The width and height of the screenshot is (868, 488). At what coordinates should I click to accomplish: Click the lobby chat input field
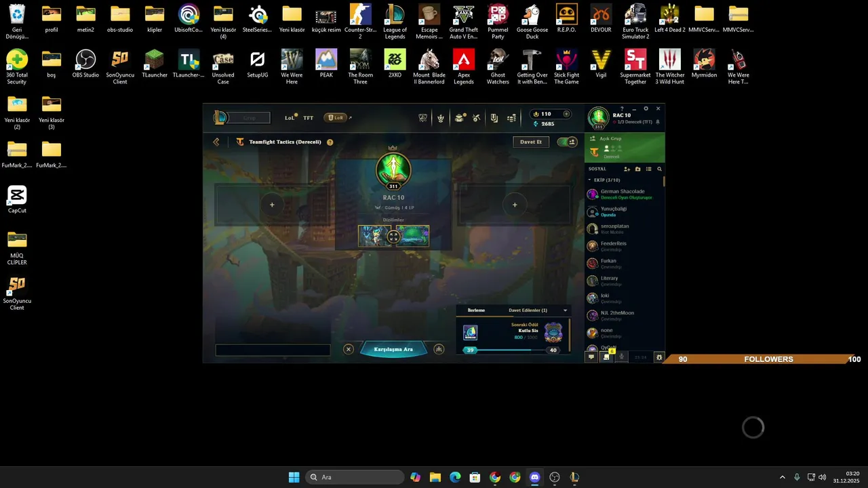tap(273, 350)
